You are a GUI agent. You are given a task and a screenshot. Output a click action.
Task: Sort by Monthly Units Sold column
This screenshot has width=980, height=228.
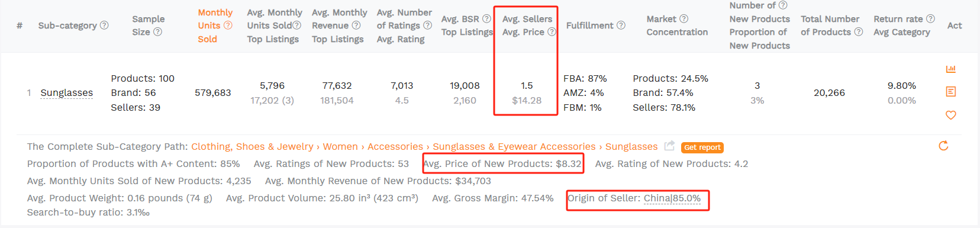click(x=215, y=25)
